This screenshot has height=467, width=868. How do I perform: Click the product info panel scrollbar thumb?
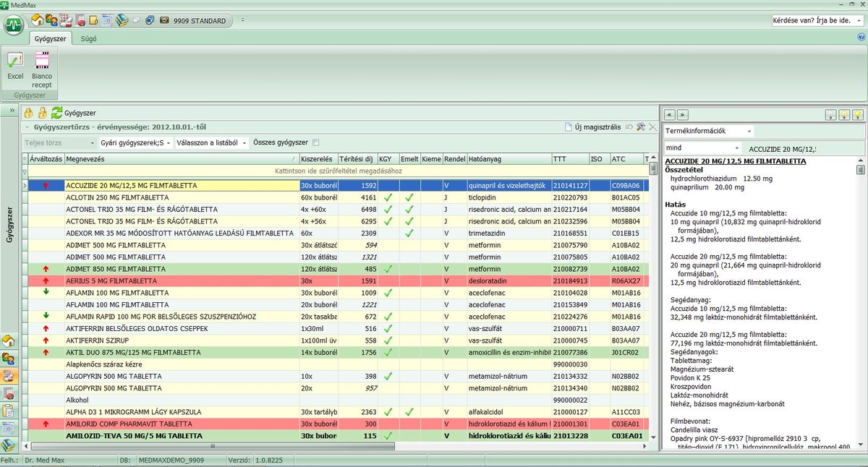pos(861,170)
